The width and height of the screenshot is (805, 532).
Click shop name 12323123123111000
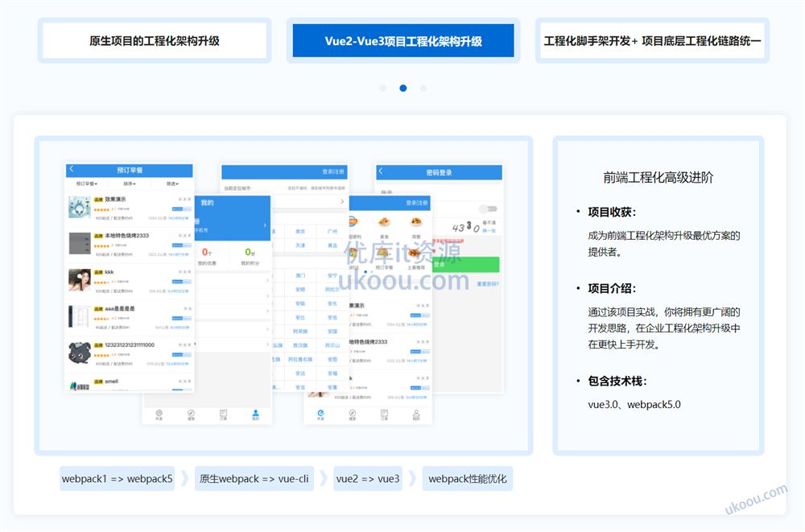tap(130, 345)
